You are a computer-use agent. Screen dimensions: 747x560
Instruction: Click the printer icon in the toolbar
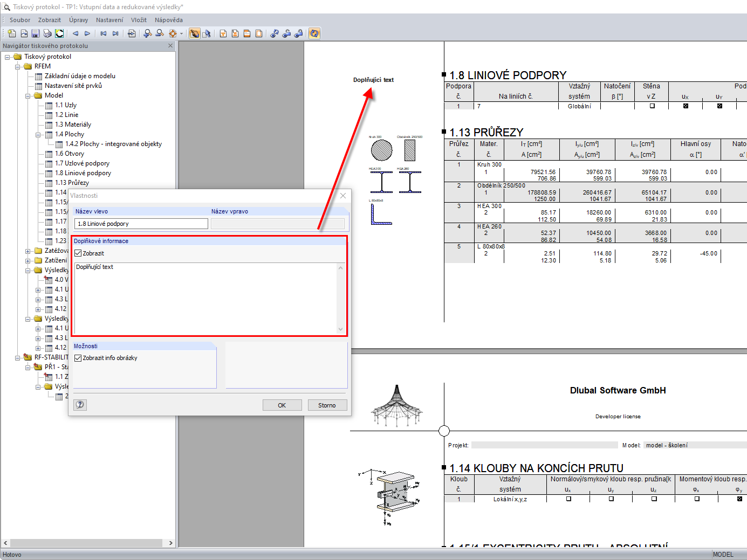pyautogui.click(x=47, y=33)
